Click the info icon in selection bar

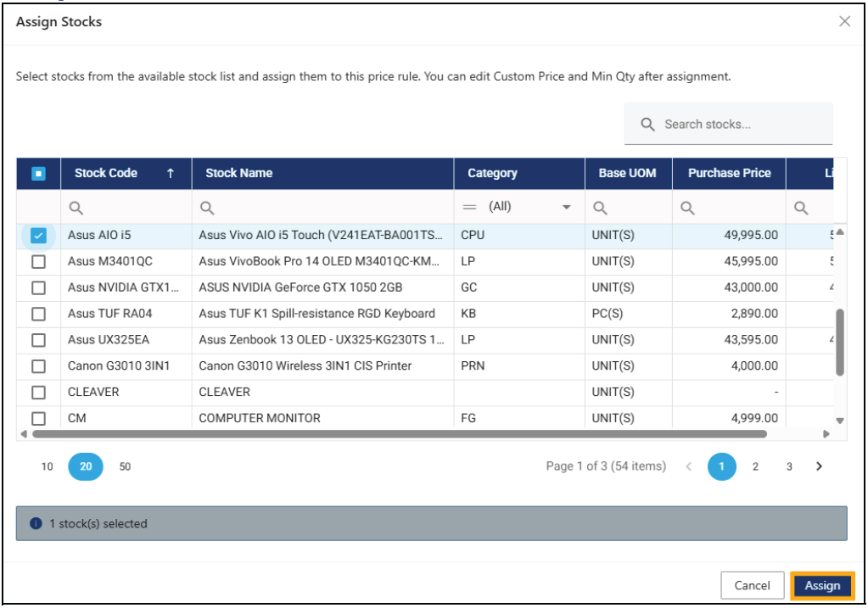pos(36,523)
